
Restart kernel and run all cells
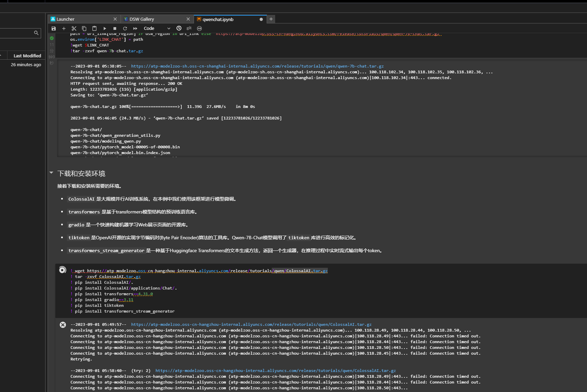pos(135,29)
